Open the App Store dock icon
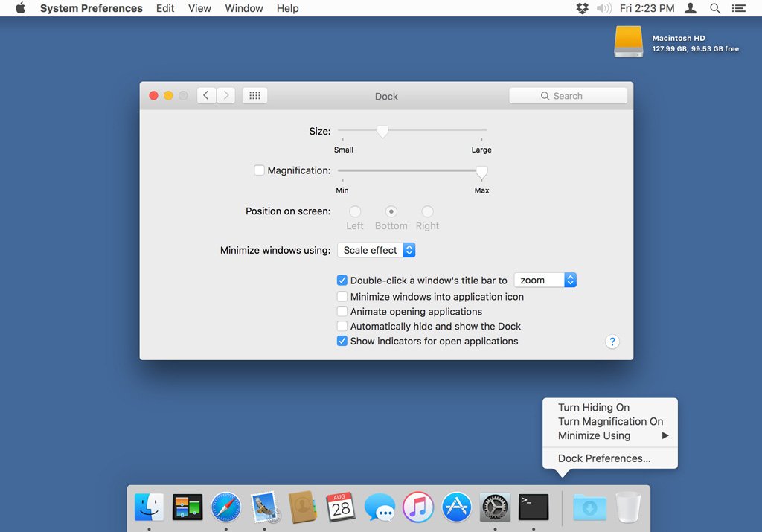The width and height of the screenshot is (762, 532). (457, 507)
